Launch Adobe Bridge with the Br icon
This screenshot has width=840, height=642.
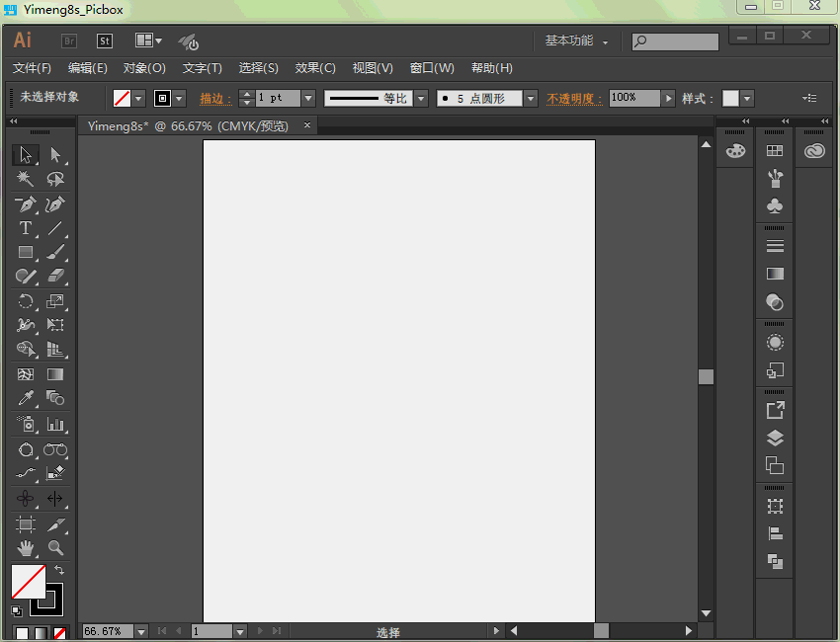pyautogui.click(x=69, y=40)
